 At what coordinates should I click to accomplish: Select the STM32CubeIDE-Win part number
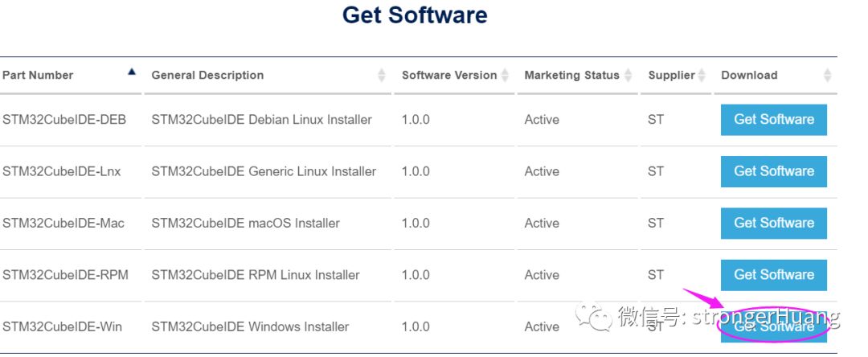62,327
